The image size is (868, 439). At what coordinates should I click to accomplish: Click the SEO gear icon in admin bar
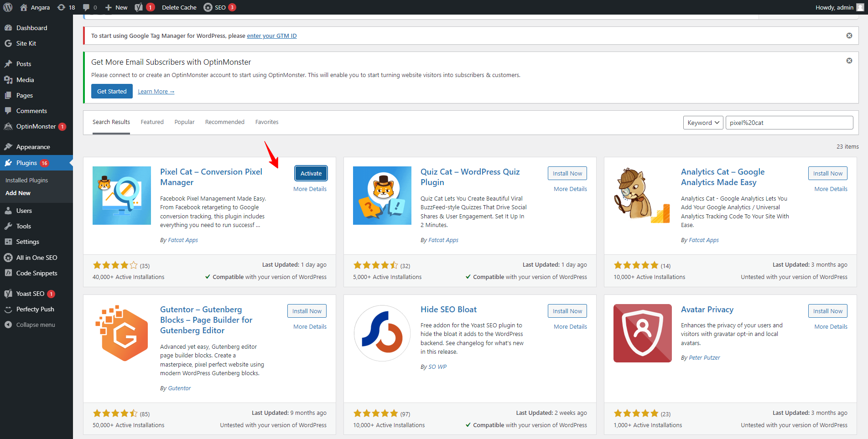(208, 7)
